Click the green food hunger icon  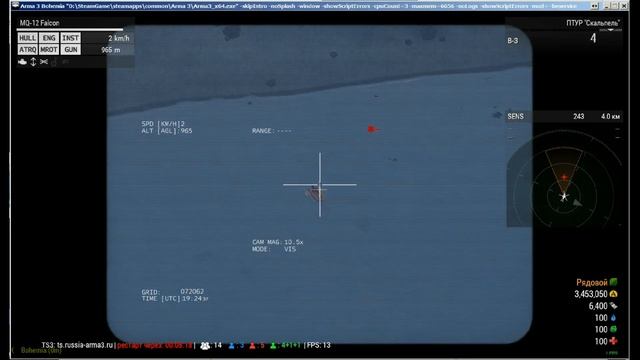(x=613, y=329)
